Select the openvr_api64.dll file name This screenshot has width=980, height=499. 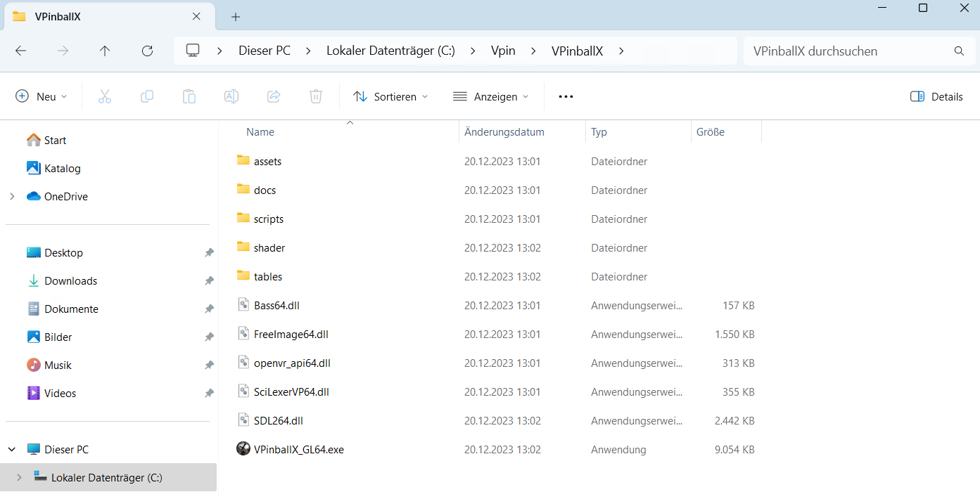[292, 363]
